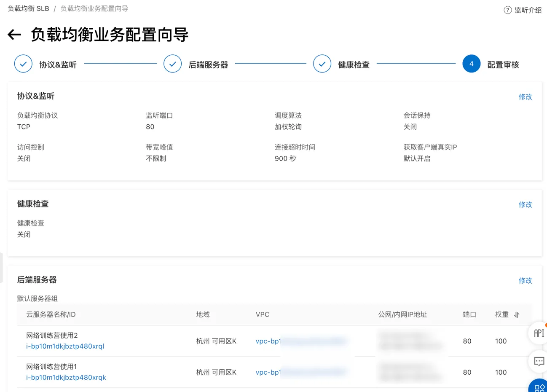Click the 网络训练营使用1 server name
Viewport: 547px width, 392px height.
(51, 367)
